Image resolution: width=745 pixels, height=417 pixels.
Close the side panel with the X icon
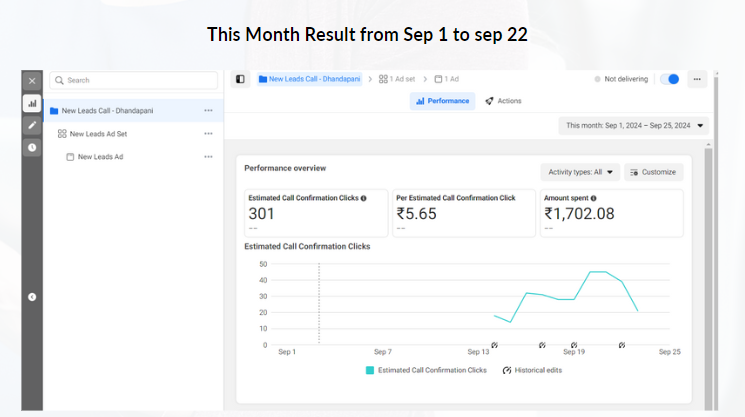tap(32, 80)
